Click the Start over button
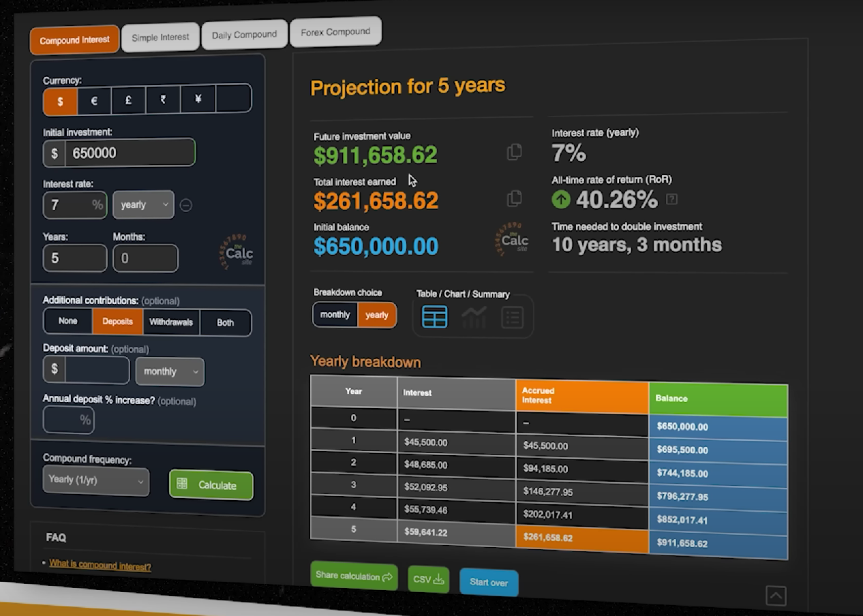 click(489, 582)
